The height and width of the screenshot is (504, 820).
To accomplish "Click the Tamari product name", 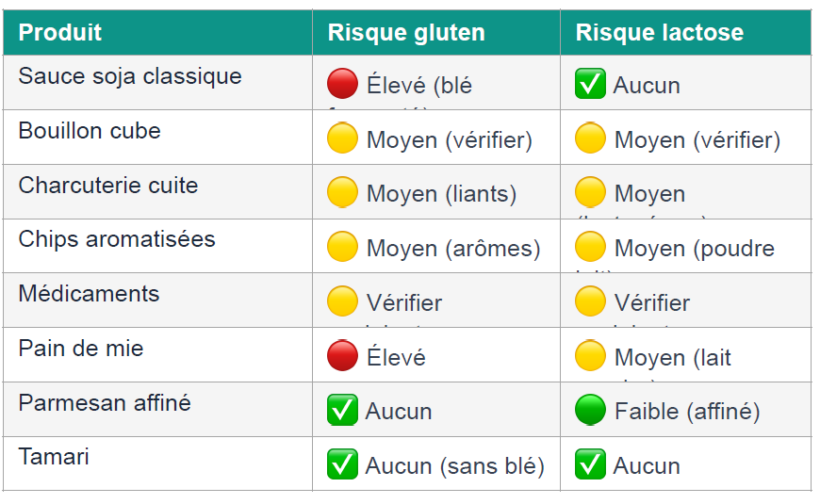I will 54,457.
